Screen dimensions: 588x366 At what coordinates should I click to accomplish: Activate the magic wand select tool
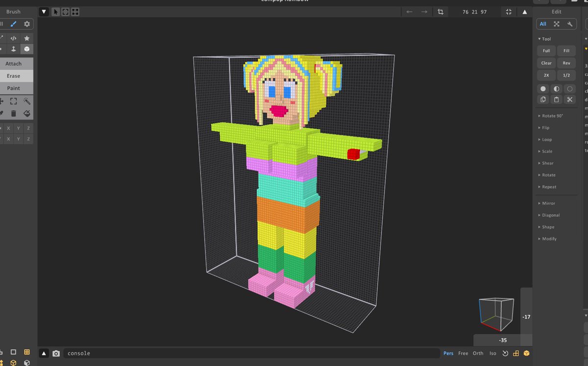pos(26,101)
